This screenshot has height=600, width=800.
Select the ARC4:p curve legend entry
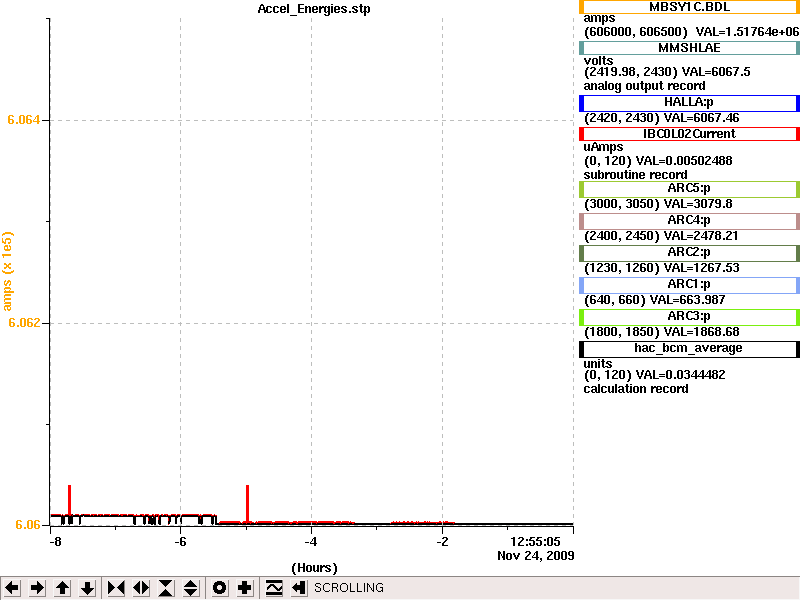point(689,221)
